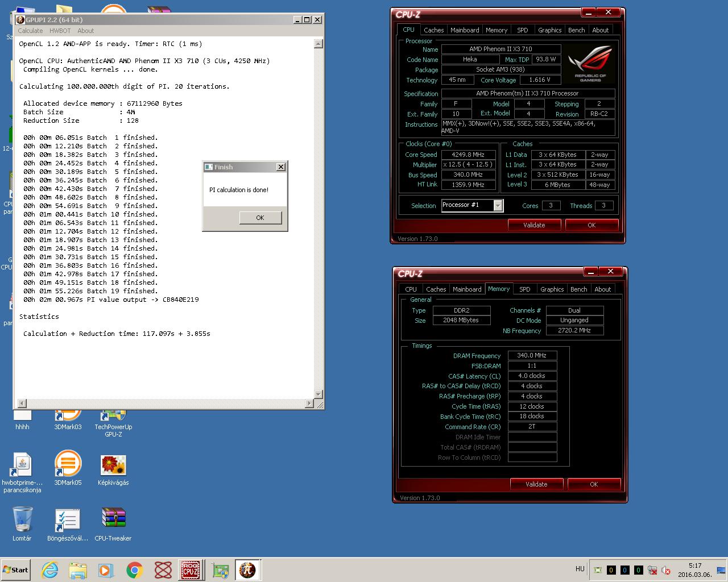
Task: Open File Explorer from taskbar
Action: point(78,570)
